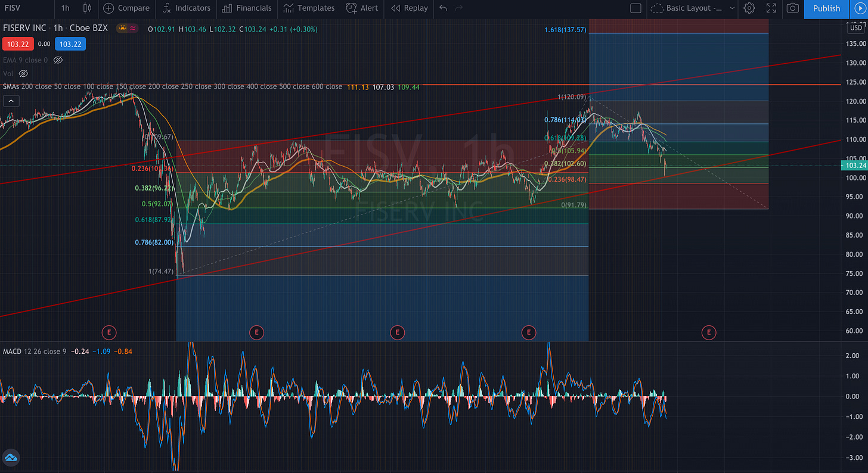The image size is (868, 473).
Task: Open chart settings gear
Action: coord(749,8)
